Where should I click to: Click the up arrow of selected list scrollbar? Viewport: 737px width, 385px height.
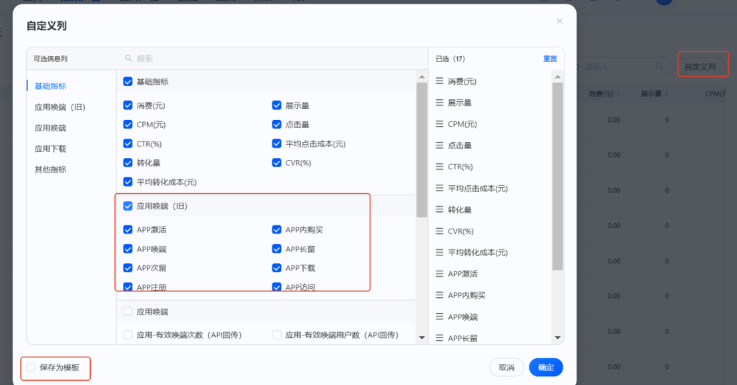(x=557, y=77)
